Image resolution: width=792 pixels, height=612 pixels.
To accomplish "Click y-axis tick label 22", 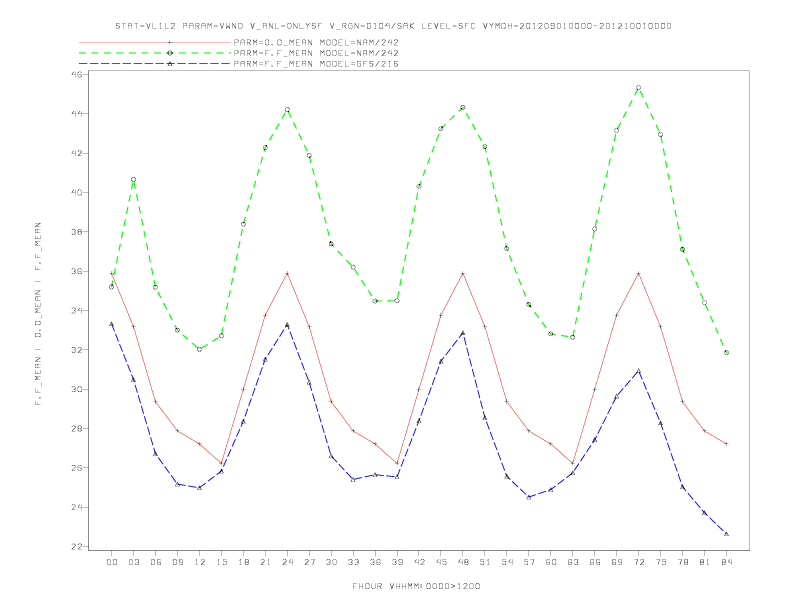I will (78, 547).
